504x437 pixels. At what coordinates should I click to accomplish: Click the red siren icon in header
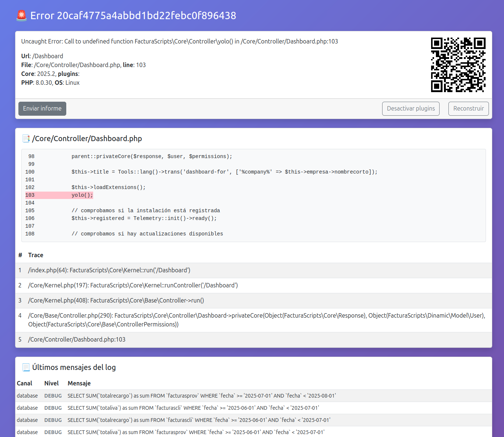tap(22, 15)
